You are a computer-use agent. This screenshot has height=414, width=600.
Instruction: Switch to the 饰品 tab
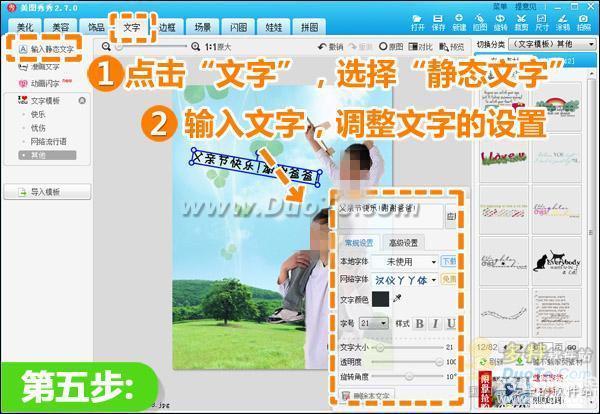[96, 27]
